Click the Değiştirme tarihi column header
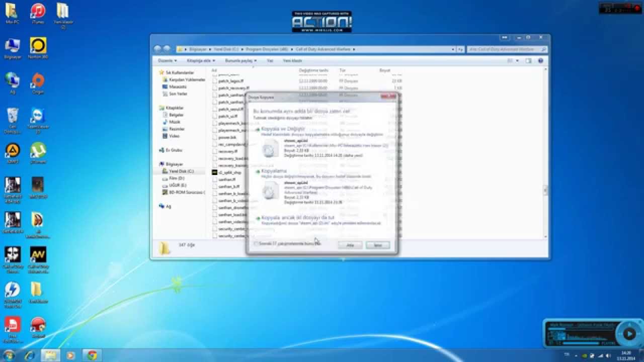644x362 pixels. (313, 70)
